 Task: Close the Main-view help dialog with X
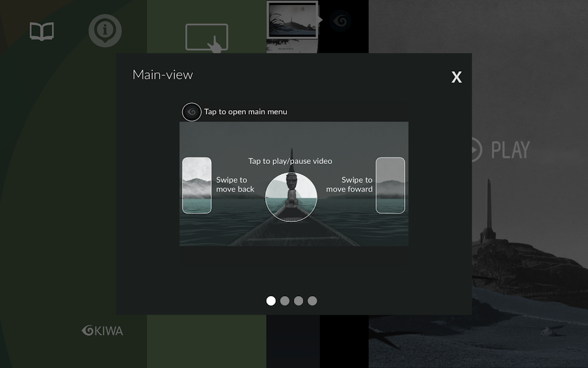pyautogui.click(x=457, y=77)
